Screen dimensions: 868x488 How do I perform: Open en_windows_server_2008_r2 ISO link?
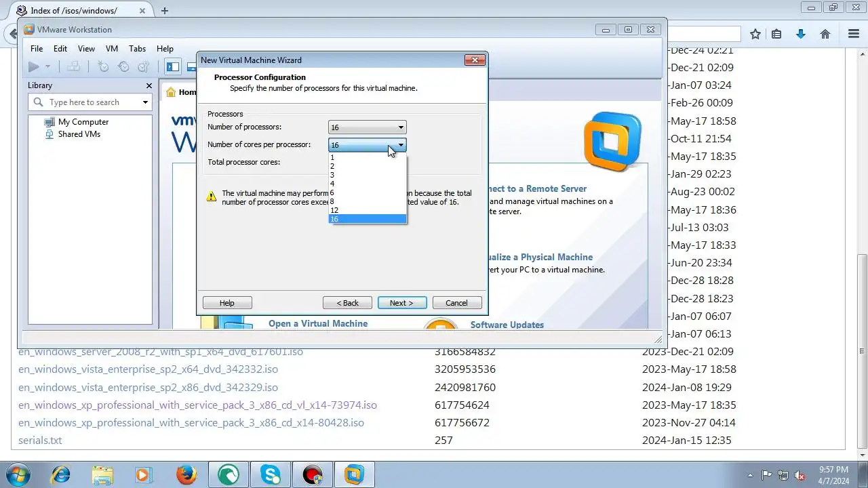click(161, 352)
